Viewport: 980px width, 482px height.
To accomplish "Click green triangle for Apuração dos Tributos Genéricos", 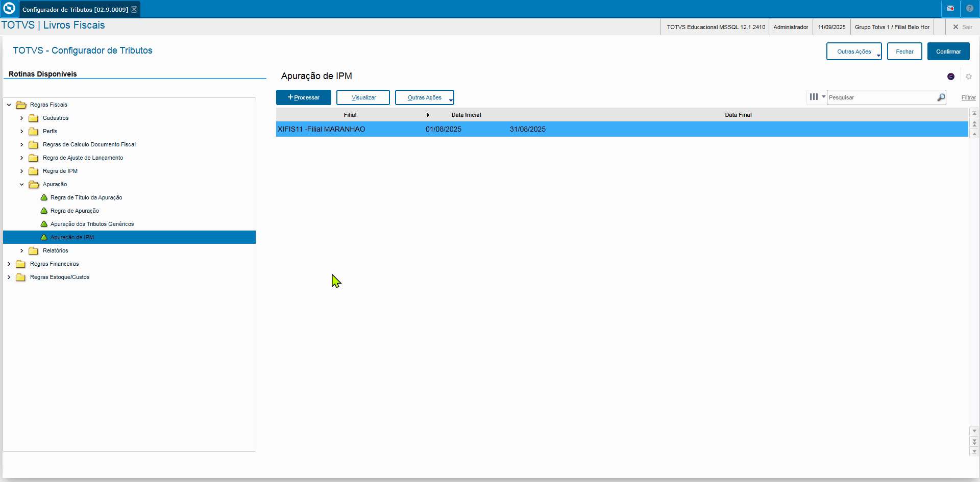I will click(44, 224).
